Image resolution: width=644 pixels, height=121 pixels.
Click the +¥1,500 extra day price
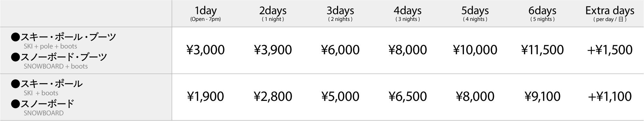[x=610, y=50]
